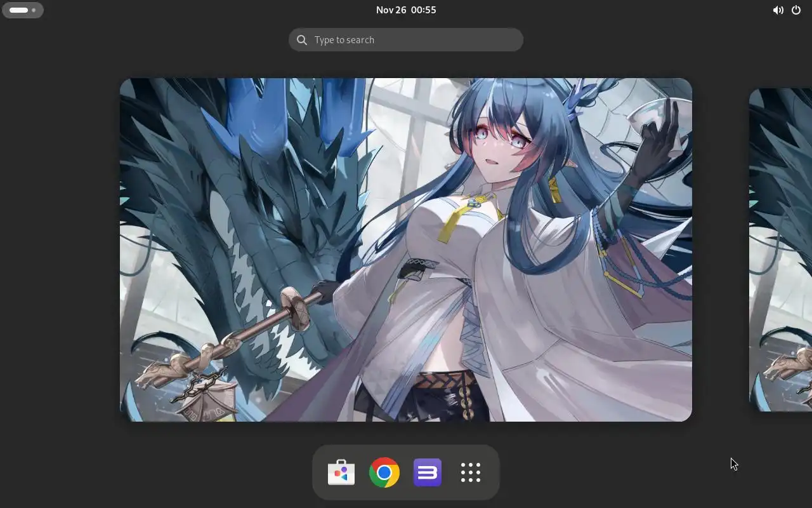Open the power menu icon
This screenshot has width=812, height=508.
click(796, 10)
